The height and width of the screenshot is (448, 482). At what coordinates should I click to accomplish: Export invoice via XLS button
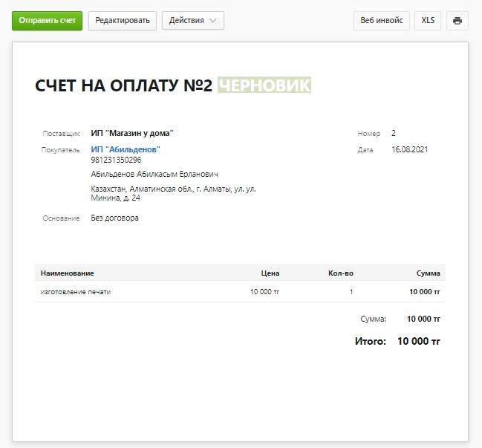coord(428,20)
